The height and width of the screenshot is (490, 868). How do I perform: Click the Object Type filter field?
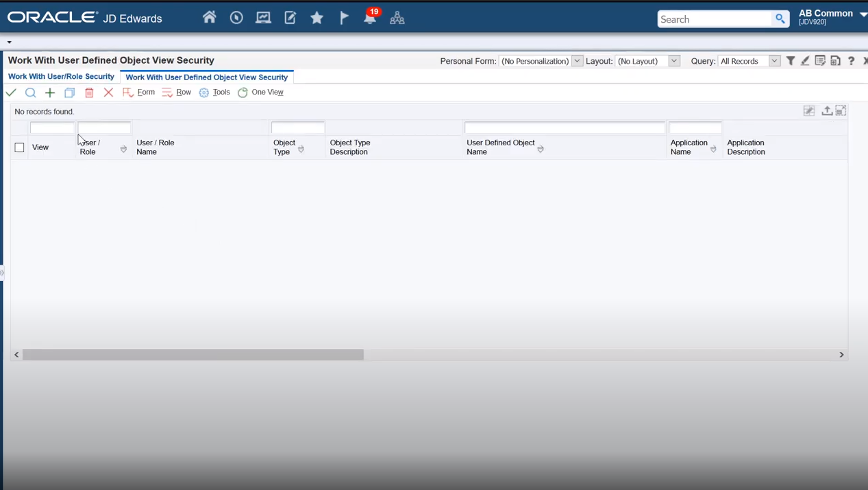(x=298, y=127)
